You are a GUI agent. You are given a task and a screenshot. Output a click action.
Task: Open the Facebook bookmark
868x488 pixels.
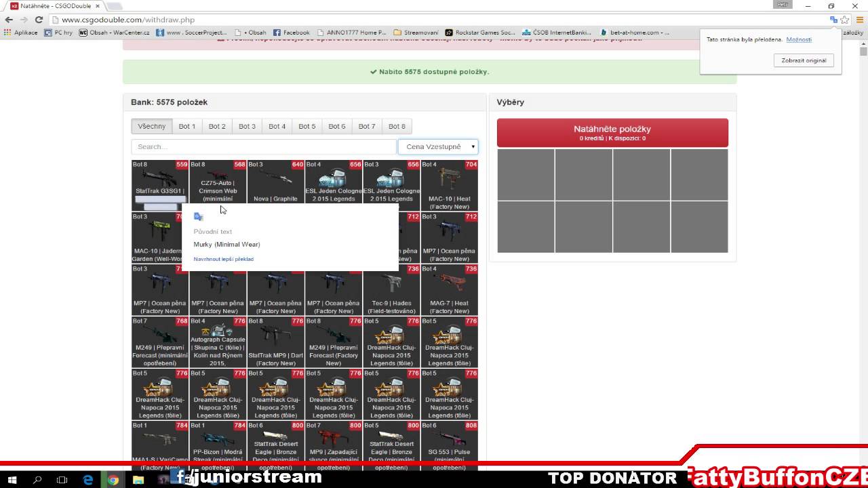(x=292, y=32)
